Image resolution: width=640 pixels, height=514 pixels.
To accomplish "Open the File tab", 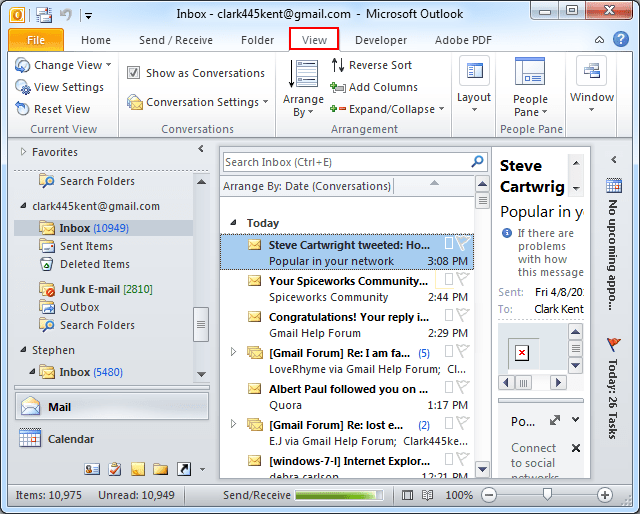I will [x=36, y=40].
